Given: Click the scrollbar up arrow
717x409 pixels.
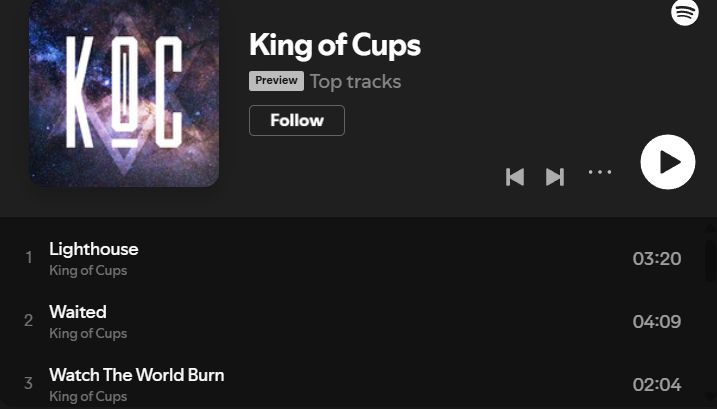Looking at the screenshot, I should (711, 227).
